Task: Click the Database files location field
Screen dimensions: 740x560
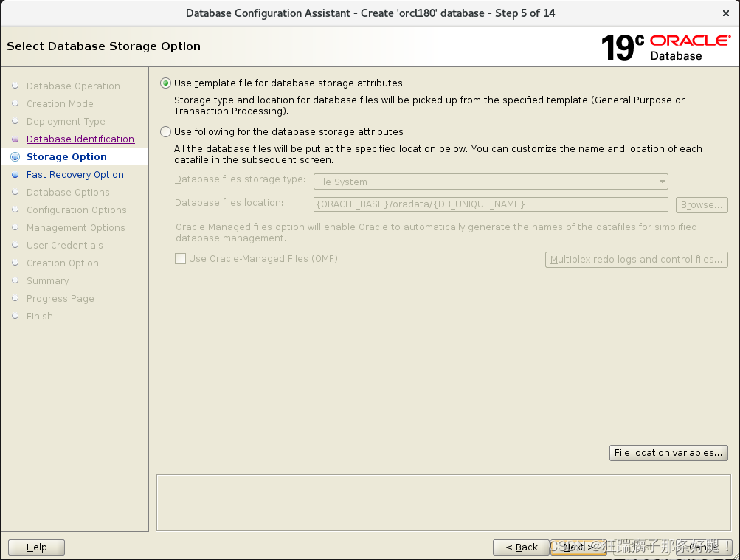Action: tap(491, 204)
